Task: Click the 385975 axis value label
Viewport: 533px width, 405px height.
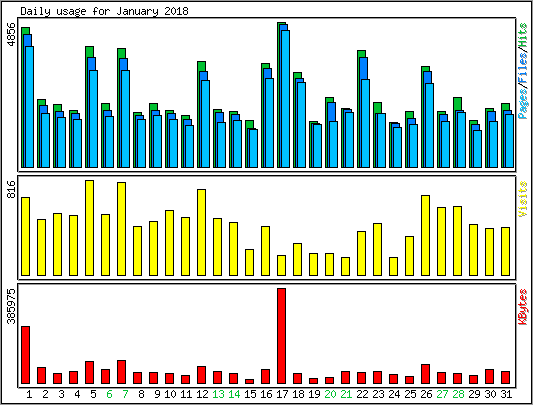Action: point(12,306)
